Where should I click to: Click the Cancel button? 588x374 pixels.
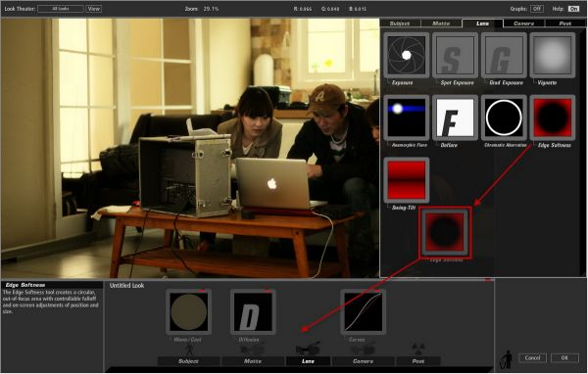pos(532,357)
